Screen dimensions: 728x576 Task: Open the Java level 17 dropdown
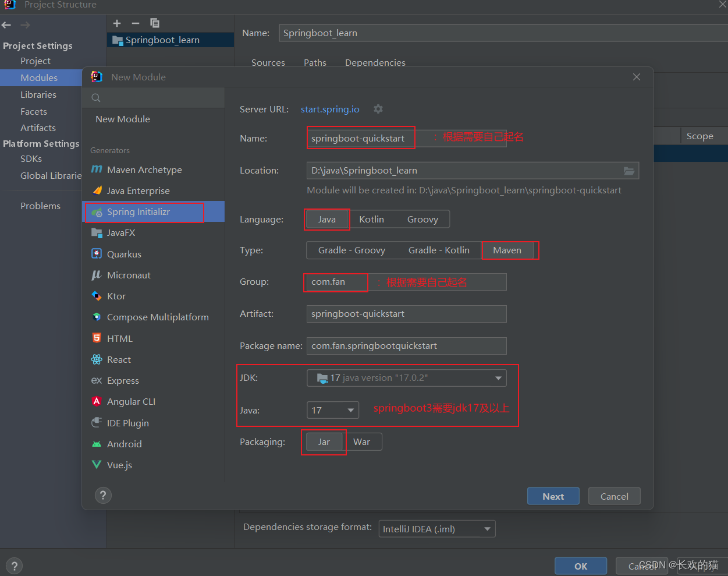[333, 410]
